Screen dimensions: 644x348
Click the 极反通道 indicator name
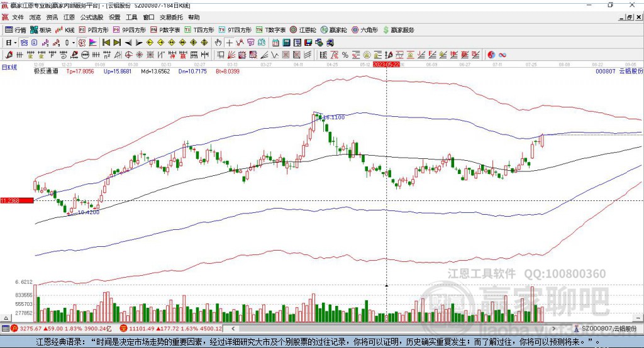(45, 71)
